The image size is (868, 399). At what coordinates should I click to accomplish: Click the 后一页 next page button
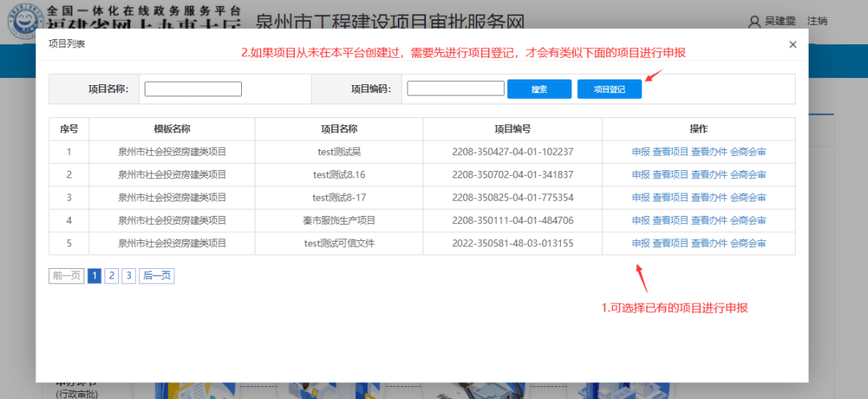157,276
